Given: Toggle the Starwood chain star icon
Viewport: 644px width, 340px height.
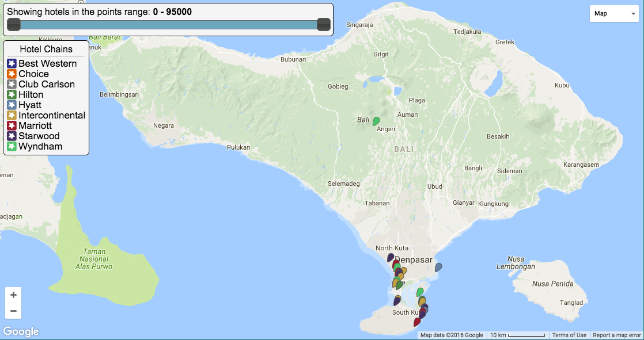Looking at the screenshot, I should click(x=12, y=136).
